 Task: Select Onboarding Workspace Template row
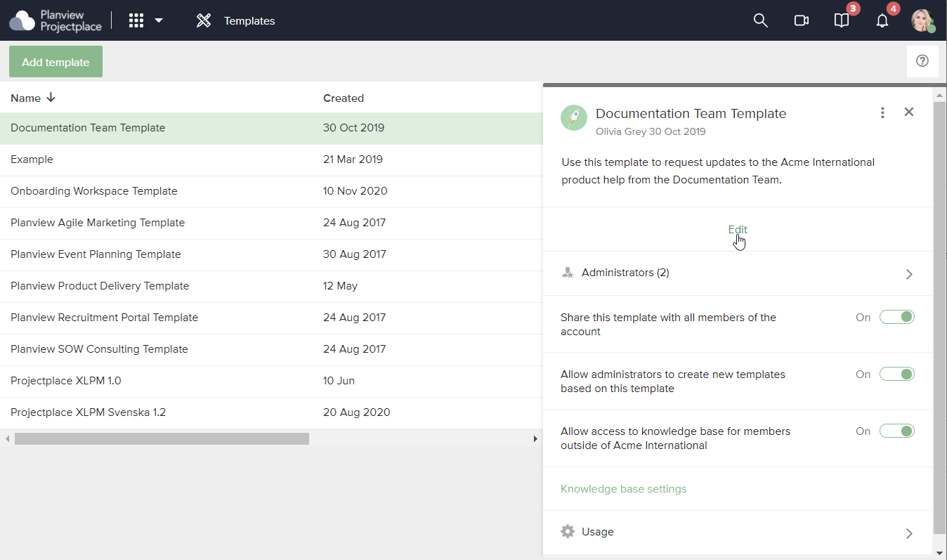click(271, 191)
